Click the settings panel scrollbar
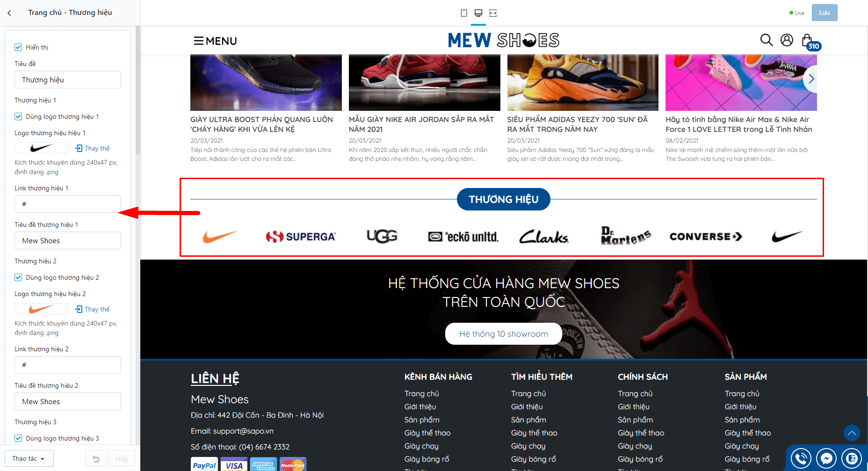 (137, 90)
